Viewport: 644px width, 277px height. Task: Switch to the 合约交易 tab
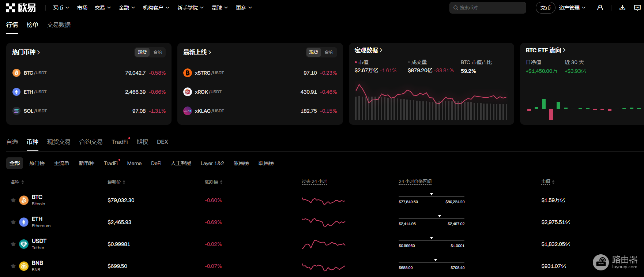(91, 142)
